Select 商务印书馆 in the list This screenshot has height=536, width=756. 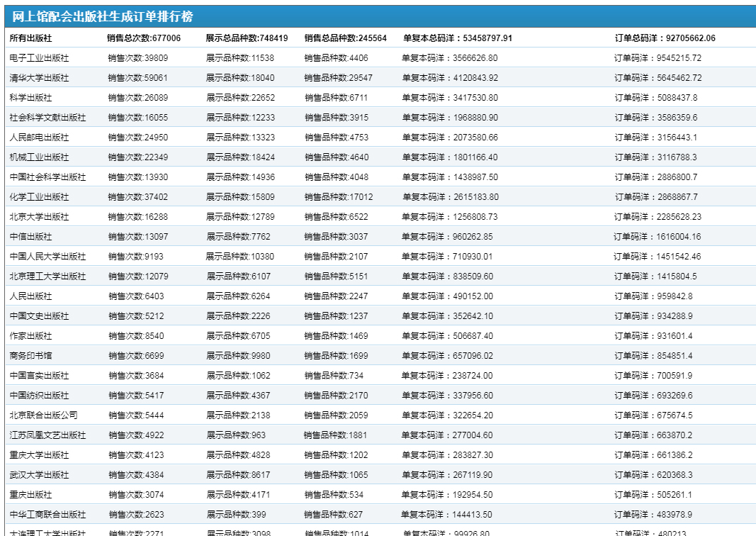click(30, 356)
